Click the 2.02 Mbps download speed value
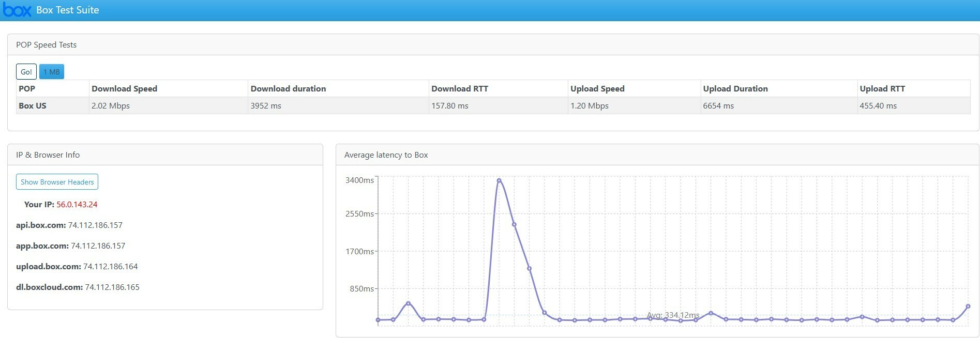 pyautogui.click(x=111, y=105)
